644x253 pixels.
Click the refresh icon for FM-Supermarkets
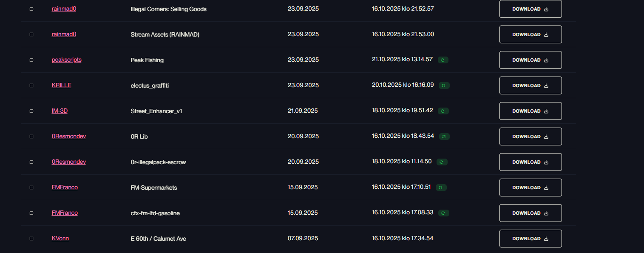(x=441, y=188)
